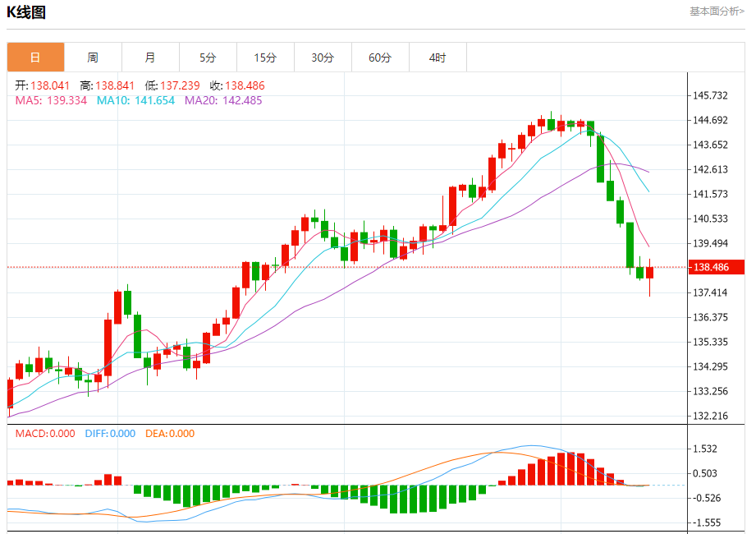Click the DEA:0.000 label
Viewport: 756px width, 534px height.
170,433
